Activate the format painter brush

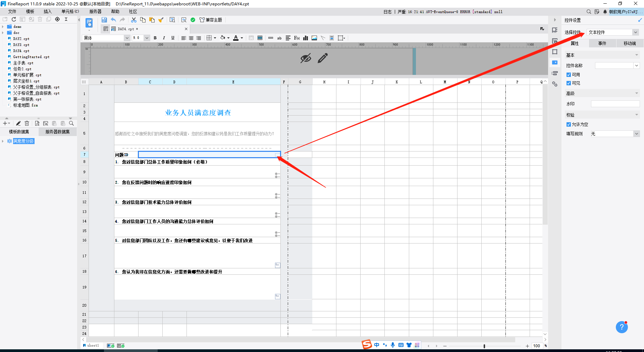(x=161, y=20)
